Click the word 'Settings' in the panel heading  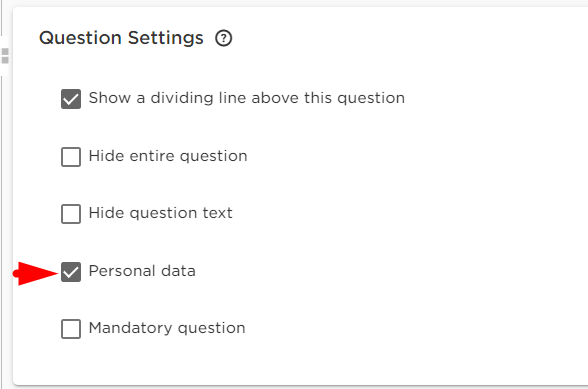pos(166,38)
